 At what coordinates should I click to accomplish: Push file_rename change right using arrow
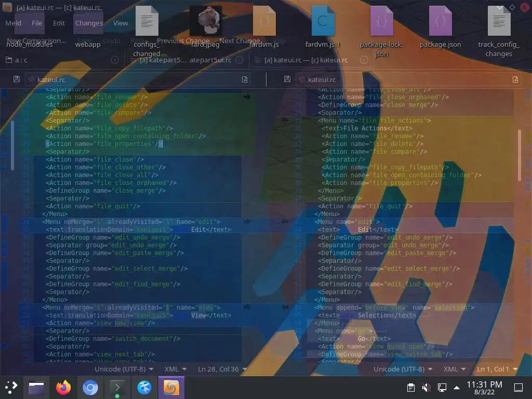(247, 97)
